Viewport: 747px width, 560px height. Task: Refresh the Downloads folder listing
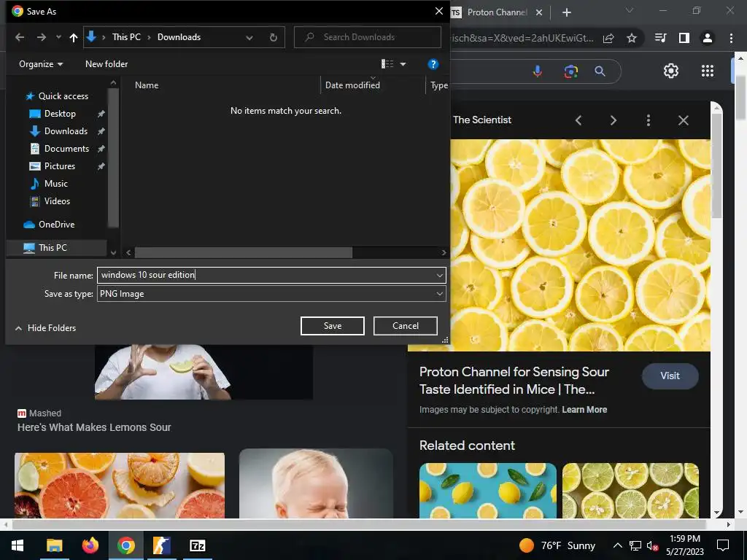tap(274, 37)
